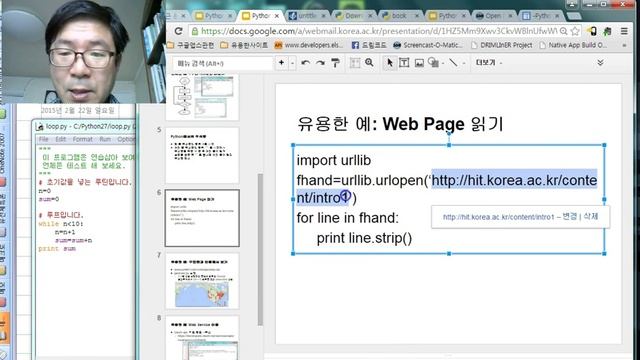Click the zoom magnifier in the address bar

coord(564,31)
